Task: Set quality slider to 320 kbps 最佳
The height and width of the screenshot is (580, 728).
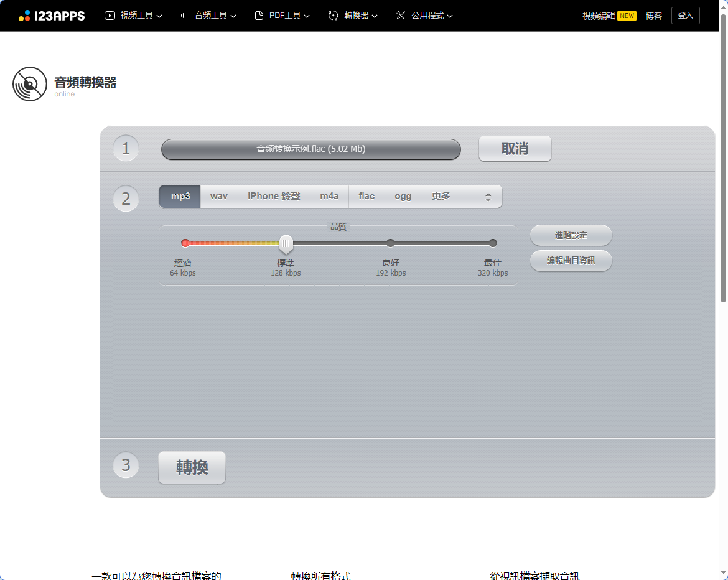Action: point(492,243)
